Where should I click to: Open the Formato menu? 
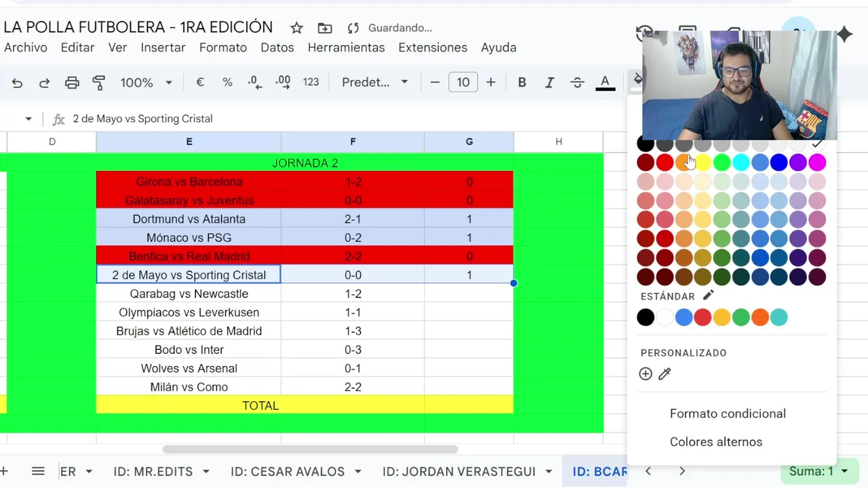(x=223, y=47)
